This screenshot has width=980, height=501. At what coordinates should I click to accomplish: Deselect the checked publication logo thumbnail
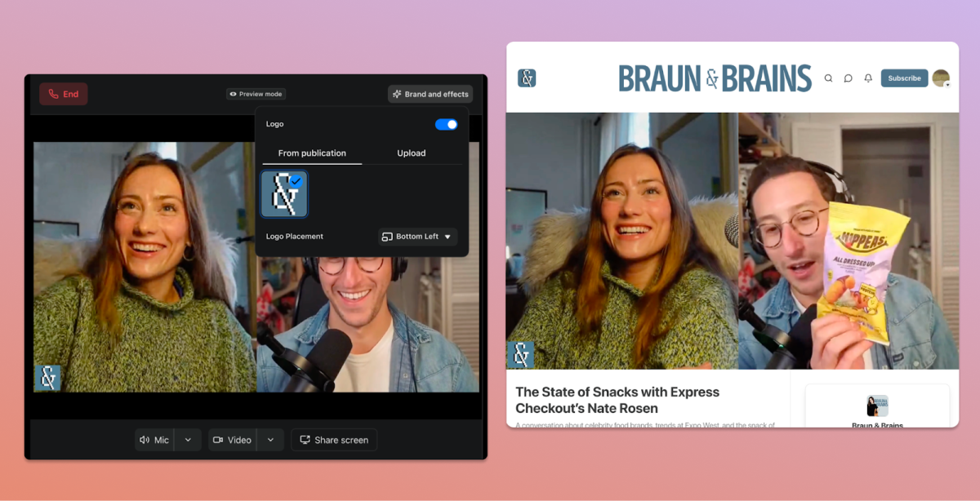pos(284,194)
